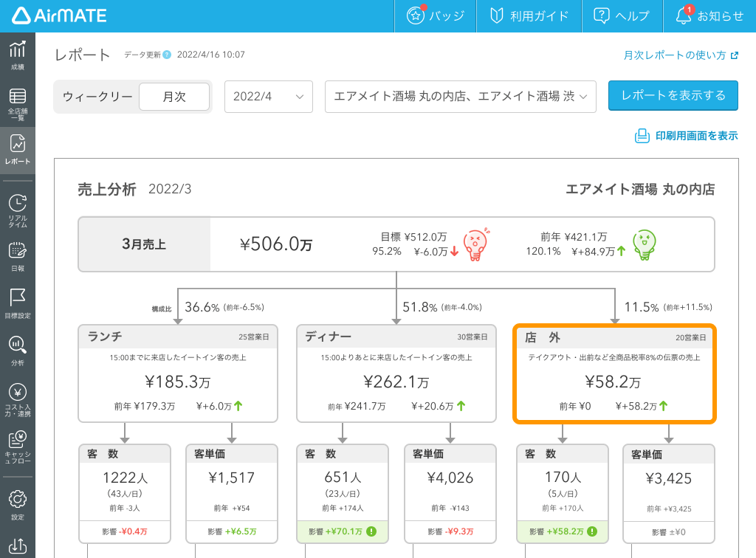Viewport: 756px width, 558px height.
Task: Click the data update time 2022/4/16 10:07
Action: tap(210, 55)
